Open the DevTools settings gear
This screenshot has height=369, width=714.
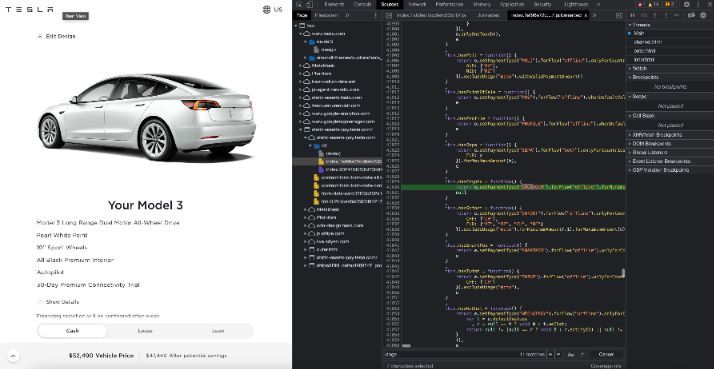687,4
